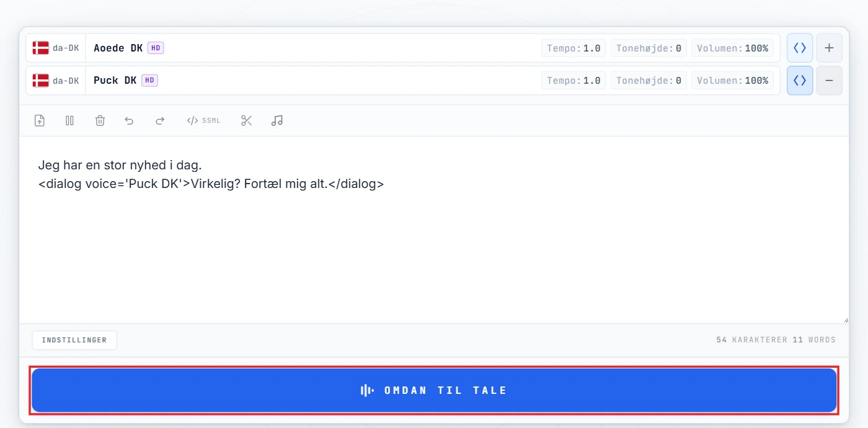This screenshot has height=428, width=868.
Task: Click the upload file icon in toolbar
Action: point(40,121)
